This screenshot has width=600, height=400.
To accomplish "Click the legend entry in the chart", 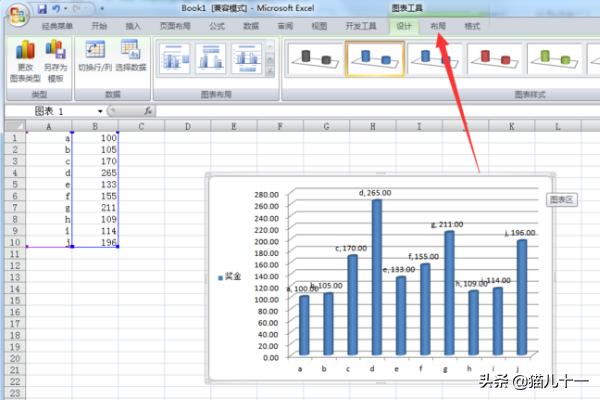I will pos(230,273).
